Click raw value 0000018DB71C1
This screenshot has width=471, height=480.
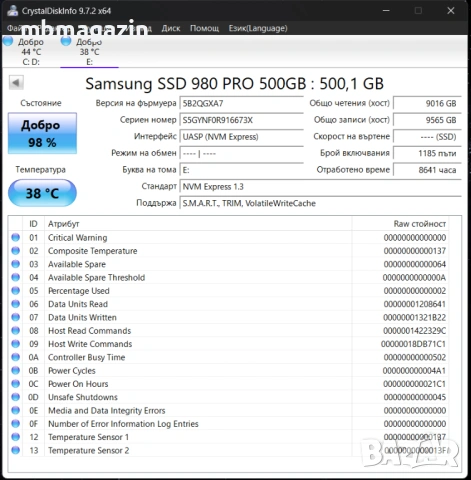click(413, 344)
